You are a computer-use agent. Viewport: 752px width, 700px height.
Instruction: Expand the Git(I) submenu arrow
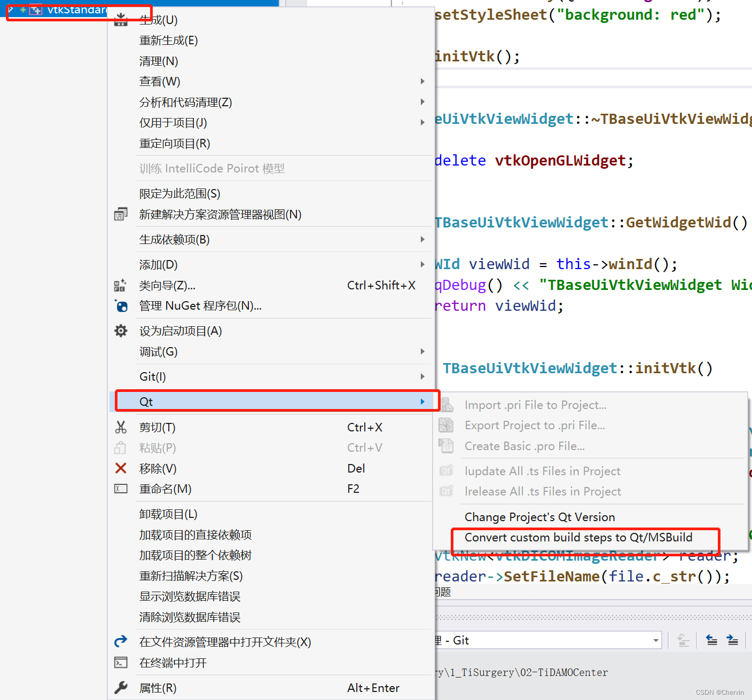(422, 376)
